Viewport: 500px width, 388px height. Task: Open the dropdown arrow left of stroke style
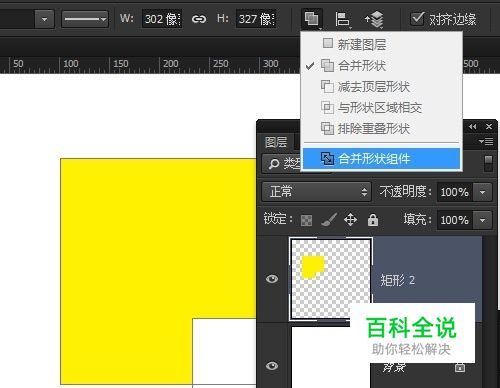pos(44,19)
